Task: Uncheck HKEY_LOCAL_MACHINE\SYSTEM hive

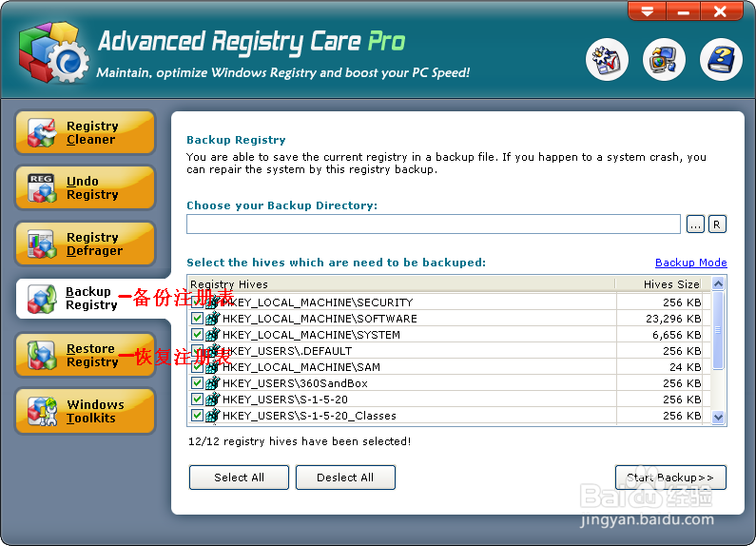Action: coord(197,334)
